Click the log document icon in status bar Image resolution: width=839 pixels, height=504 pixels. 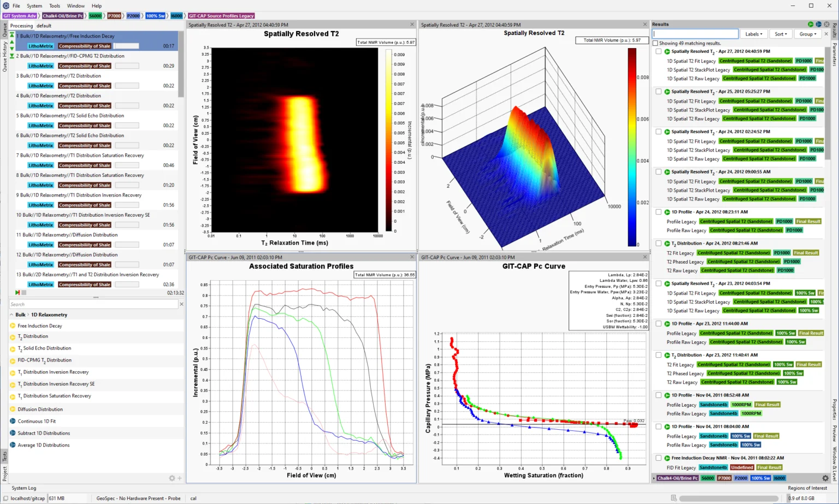[673, 498]
